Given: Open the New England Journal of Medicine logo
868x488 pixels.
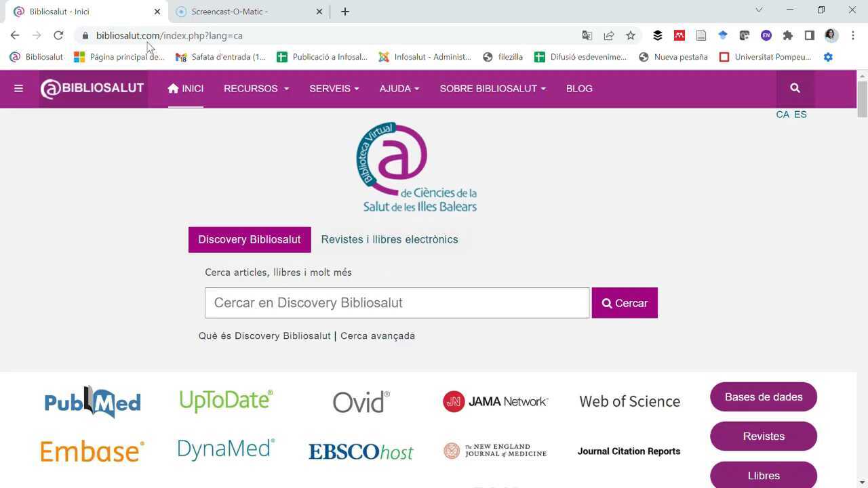Looking at the screenshot, I should click(x=495, y=451).
